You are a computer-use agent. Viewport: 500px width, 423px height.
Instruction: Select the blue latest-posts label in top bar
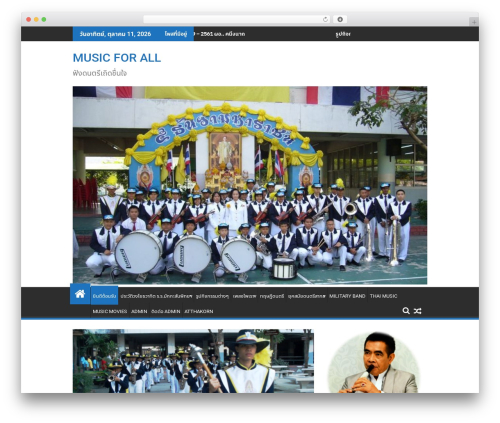(x=176, y=34)
